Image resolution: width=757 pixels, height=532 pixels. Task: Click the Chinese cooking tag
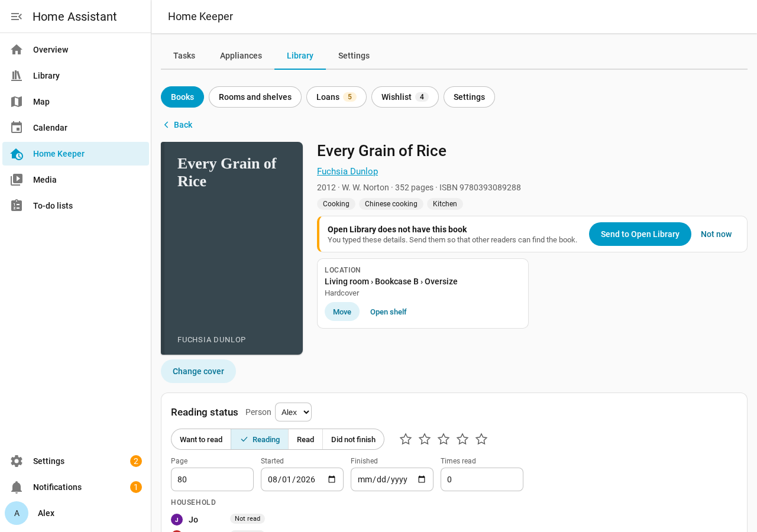tap(391, 204)
